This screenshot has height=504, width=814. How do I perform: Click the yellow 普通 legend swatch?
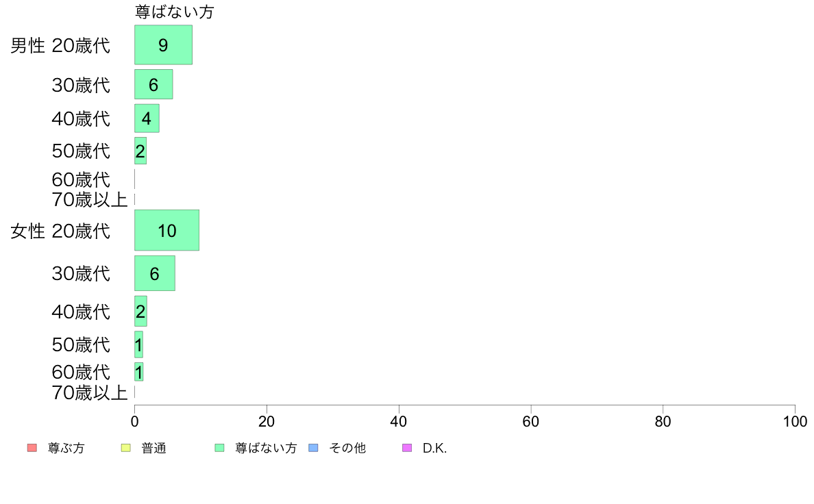[125, 448]
